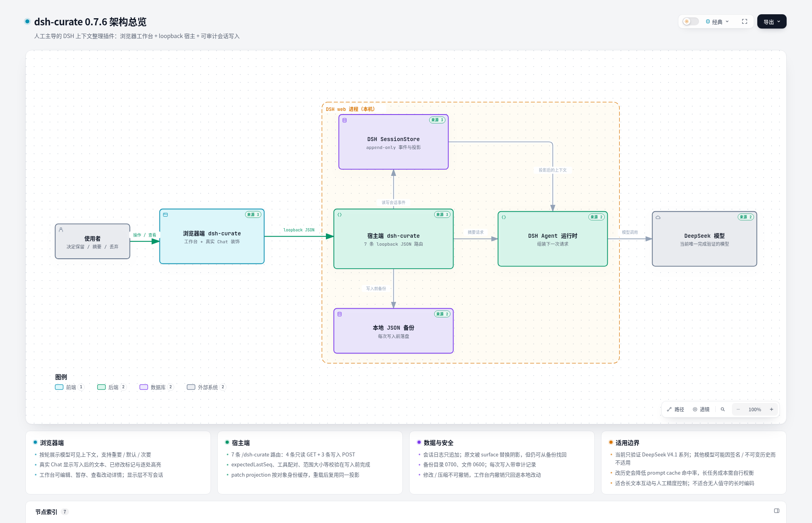
Task: Toggle the light/dark theme switch
Action: pyautogui.click(x=690, y=21)
